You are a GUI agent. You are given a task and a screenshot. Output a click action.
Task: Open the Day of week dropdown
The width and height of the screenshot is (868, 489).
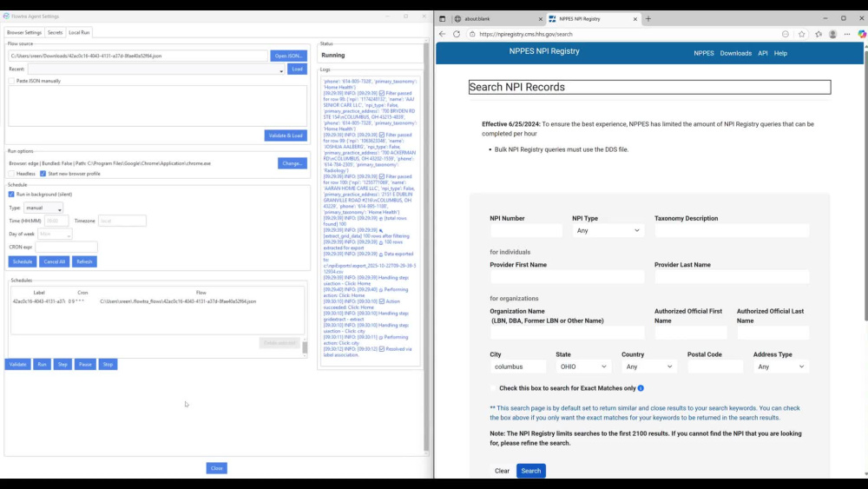pos(55,234)
